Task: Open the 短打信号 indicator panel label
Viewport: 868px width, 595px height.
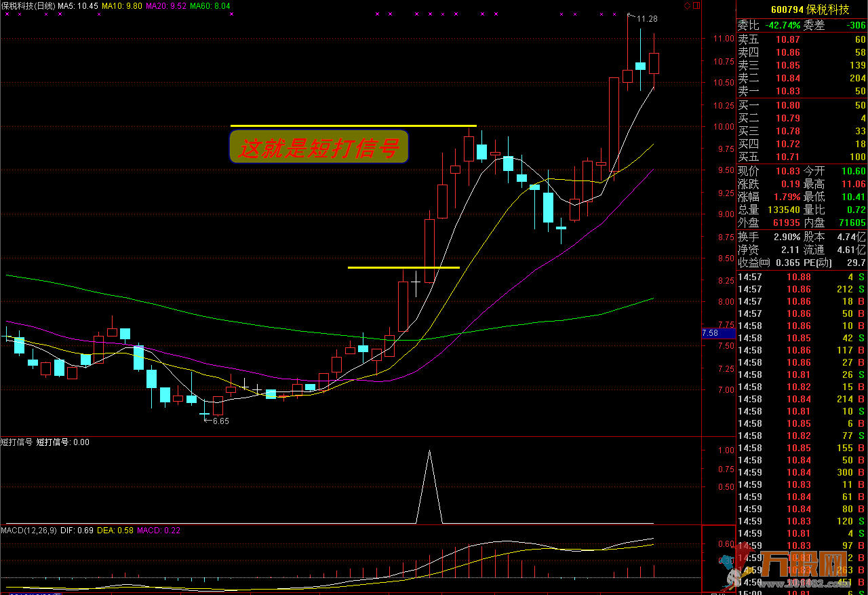Action: click(17, 442)
